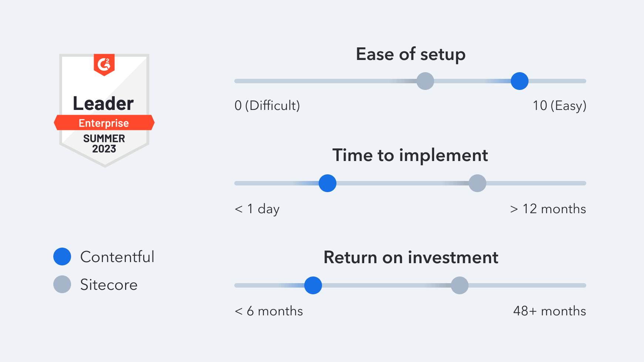
Task: Click the blue Contentful legend dot
Action: (62, 257)
